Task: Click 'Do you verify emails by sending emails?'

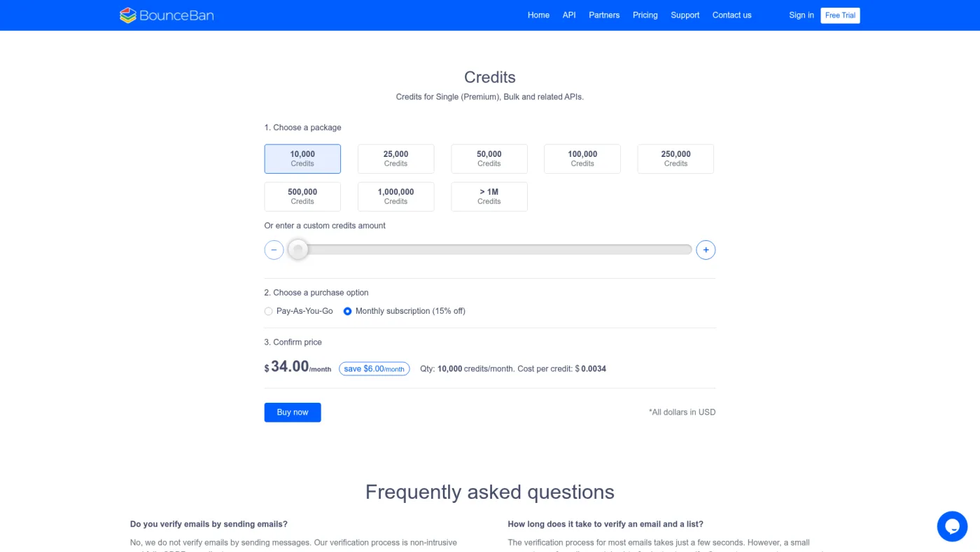Action: click(209, 524)
